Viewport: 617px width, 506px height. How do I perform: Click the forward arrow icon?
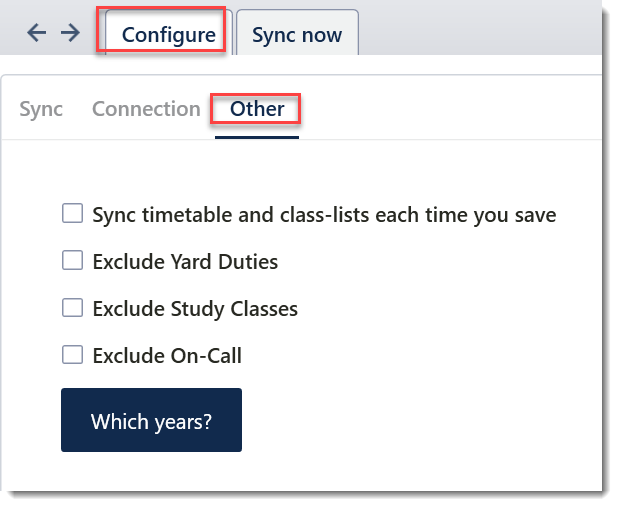(x=70, y=33)
